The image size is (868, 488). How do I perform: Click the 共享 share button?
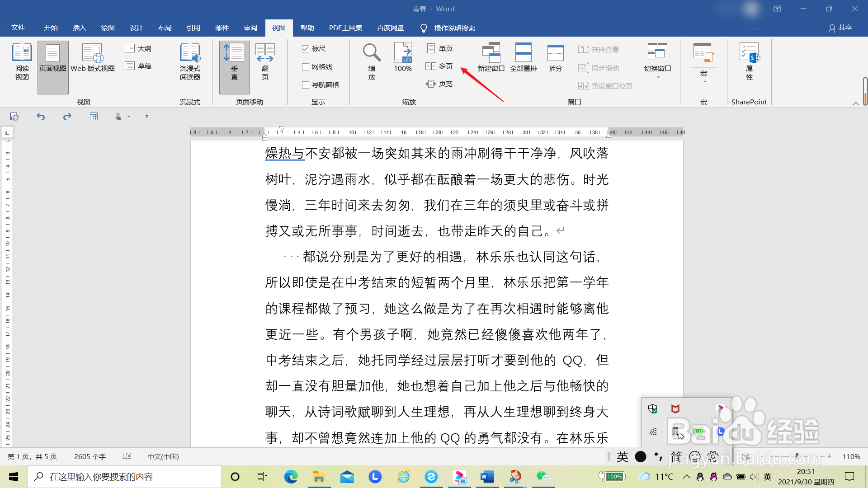[x=840, y=28]
